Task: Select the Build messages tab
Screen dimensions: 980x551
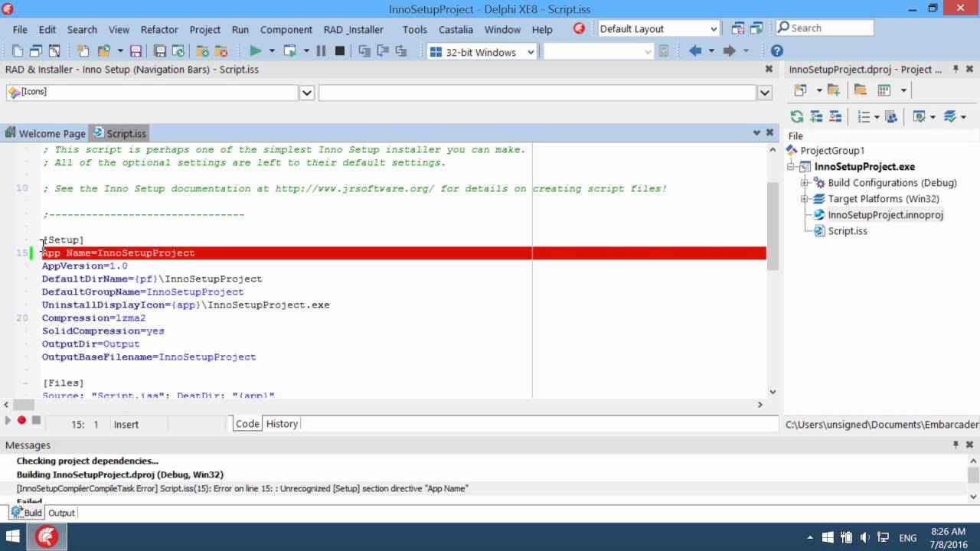Action: [26, 513]
